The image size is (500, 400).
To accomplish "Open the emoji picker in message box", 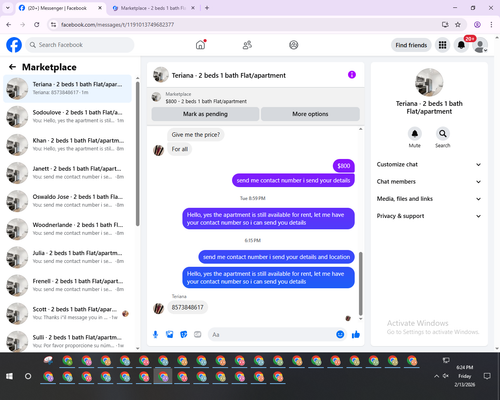I will click(340, 334).
